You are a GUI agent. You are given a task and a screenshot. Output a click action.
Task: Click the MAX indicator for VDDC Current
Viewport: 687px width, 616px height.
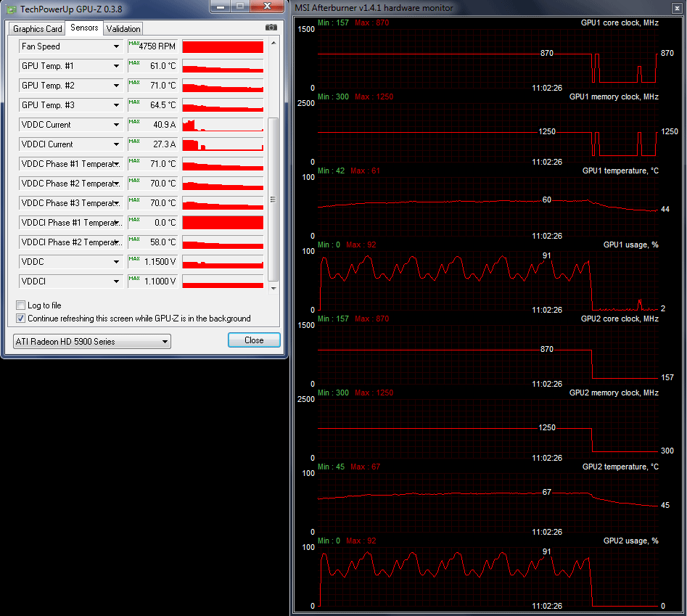click(x=133, y=122)
